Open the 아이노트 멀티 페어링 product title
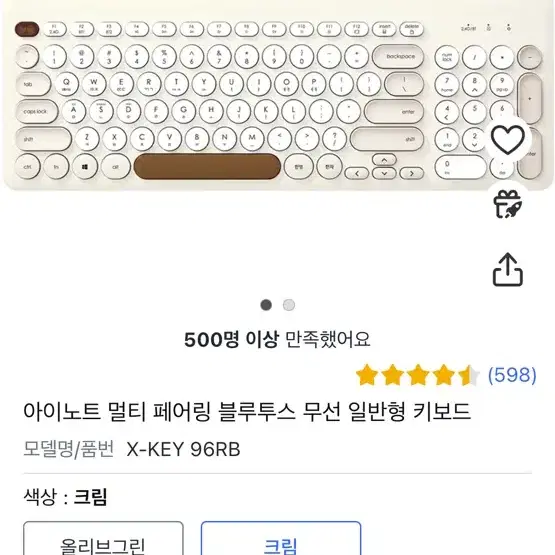The width and height of the screenshot is (555, 555). (247, 412)
